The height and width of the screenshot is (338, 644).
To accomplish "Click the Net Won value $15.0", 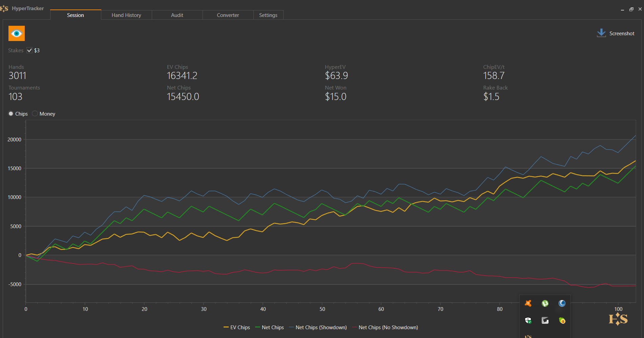I will 336,97.
